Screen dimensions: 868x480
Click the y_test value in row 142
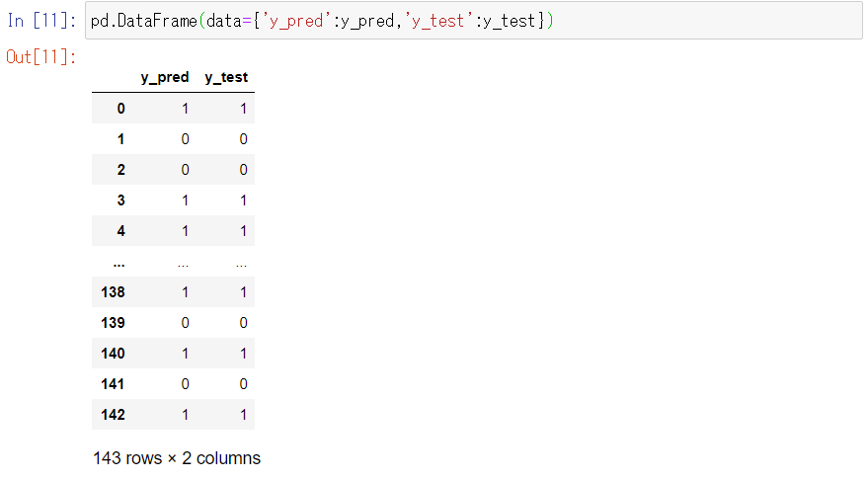243,415
